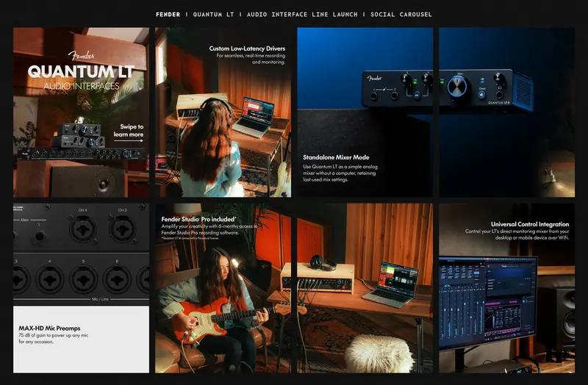Click the combo input jack labeled 5

(84, 279)
